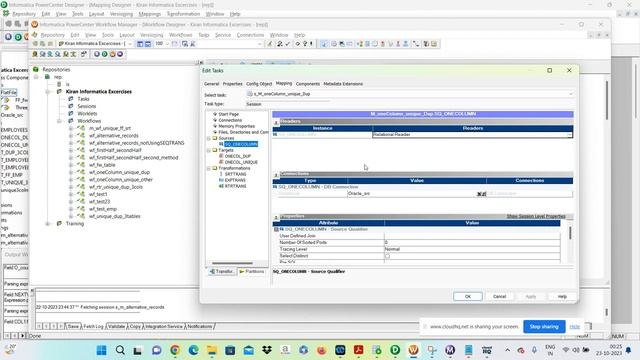Image resolution: width=640 pixels, height=360 pixels.
Task: Open Dropbox from taskbar
Action: point(267,350)
